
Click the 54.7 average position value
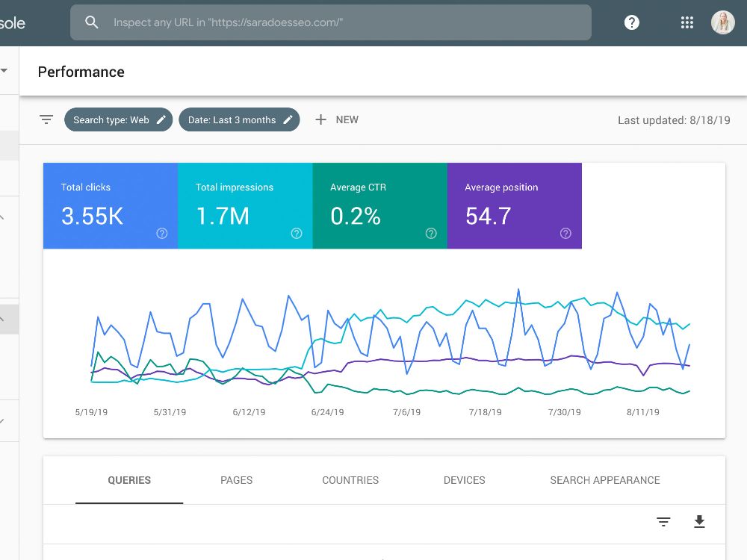(489, 217)
